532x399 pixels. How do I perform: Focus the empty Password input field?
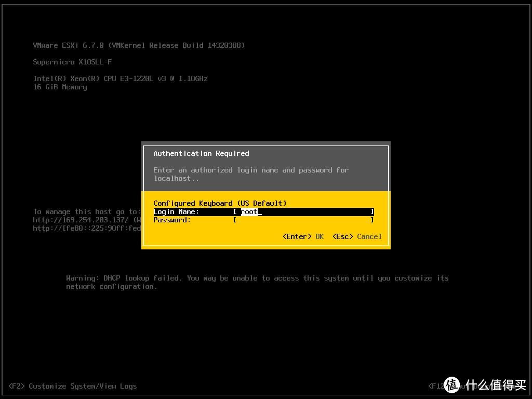click(x=303, y=220)
